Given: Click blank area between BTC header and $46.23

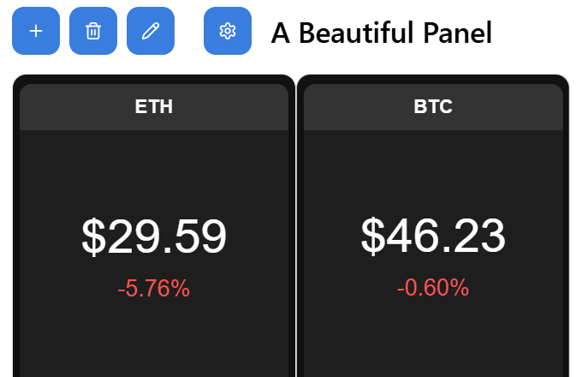Looking at the screenshot, I should point(433,167).
